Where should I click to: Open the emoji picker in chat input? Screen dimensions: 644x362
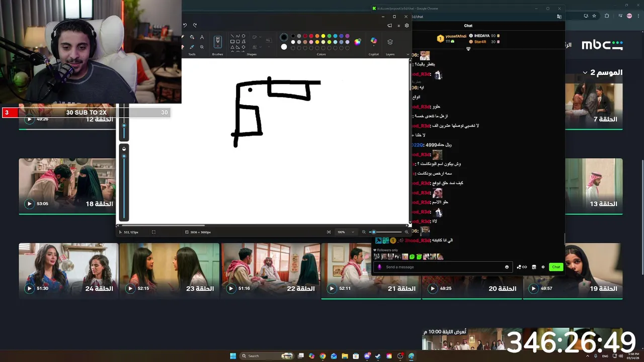point(507,267)
